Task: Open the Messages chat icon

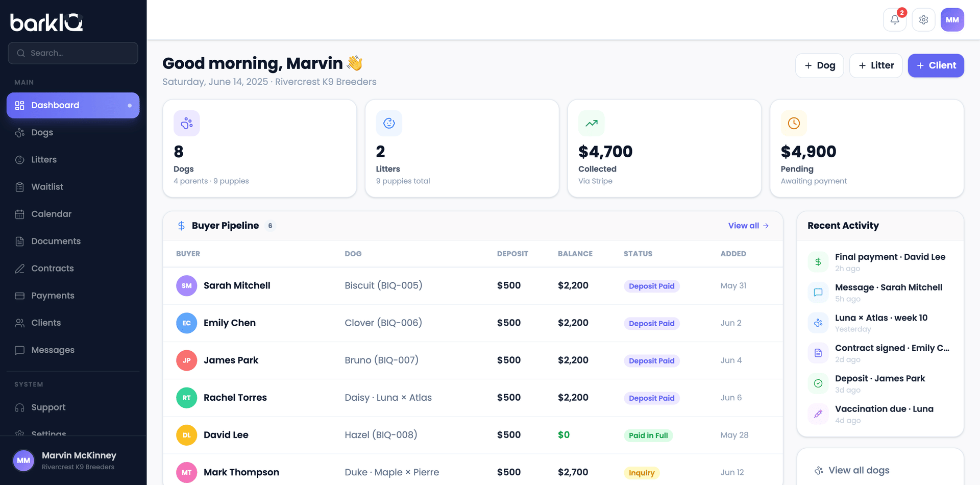Action: pos(19,350)
